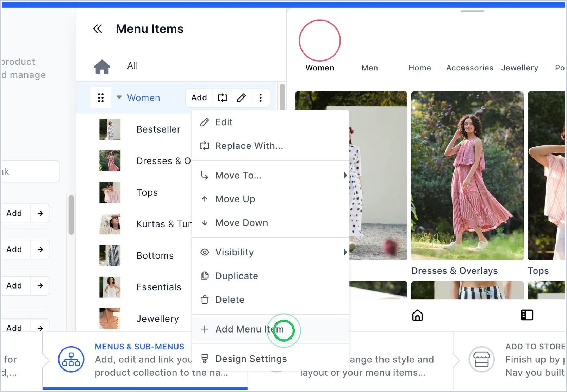Click the arrow next to the second Add button in left panel

[40, 249]
